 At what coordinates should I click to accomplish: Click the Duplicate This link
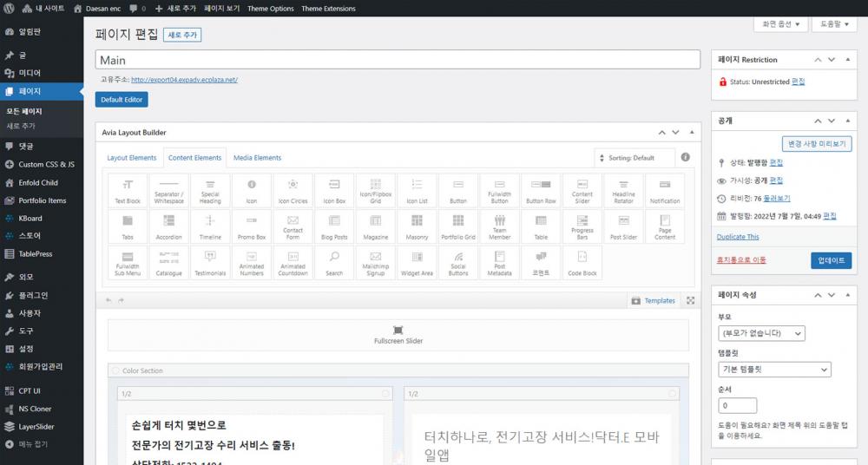coord(738,237)
